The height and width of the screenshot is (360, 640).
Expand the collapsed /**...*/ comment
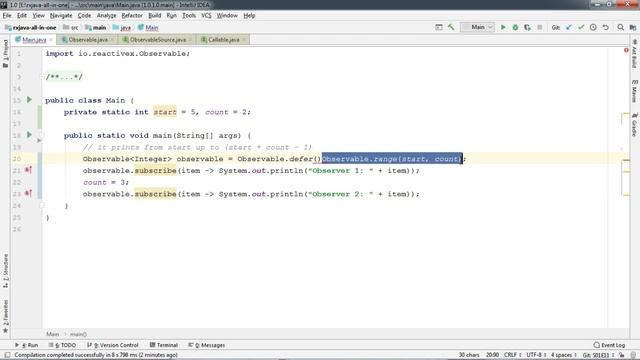click(x=64, y=77)
